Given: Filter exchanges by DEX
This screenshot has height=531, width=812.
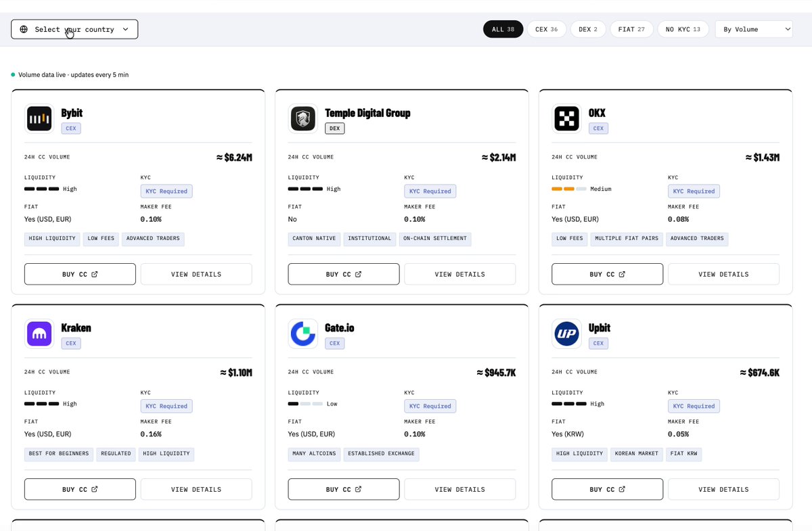Looking at the screenshot, I should click(x=587, y=29).
